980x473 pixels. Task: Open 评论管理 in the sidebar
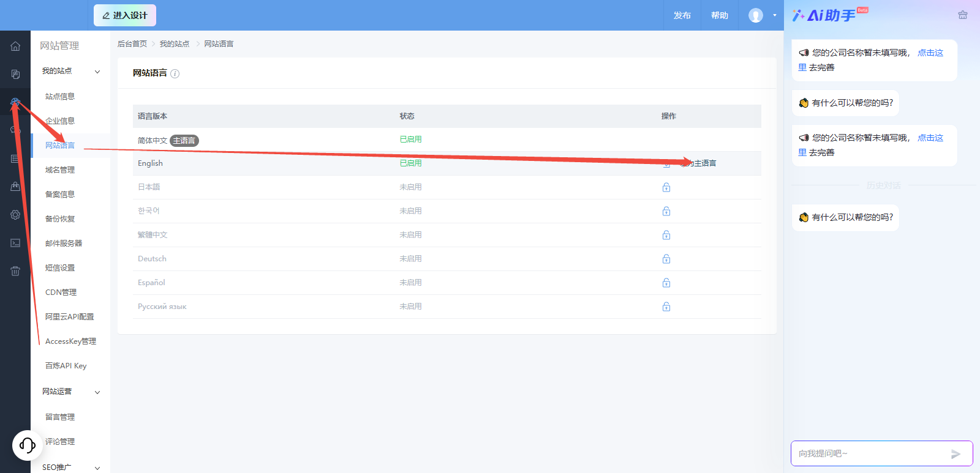60,442
